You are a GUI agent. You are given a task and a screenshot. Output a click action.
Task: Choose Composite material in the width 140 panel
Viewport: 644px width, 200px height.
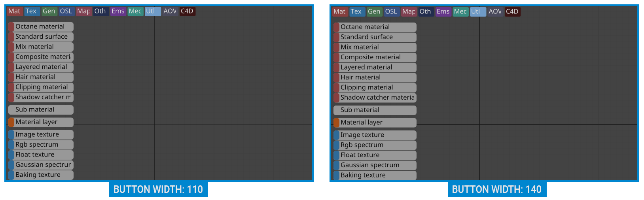coord(375,57)
